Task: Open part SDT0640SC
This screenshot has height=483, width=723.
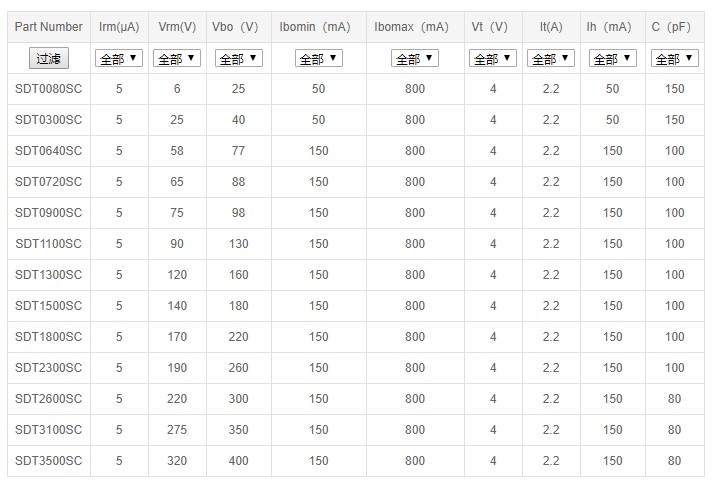Action: click(x=49, y=152)
